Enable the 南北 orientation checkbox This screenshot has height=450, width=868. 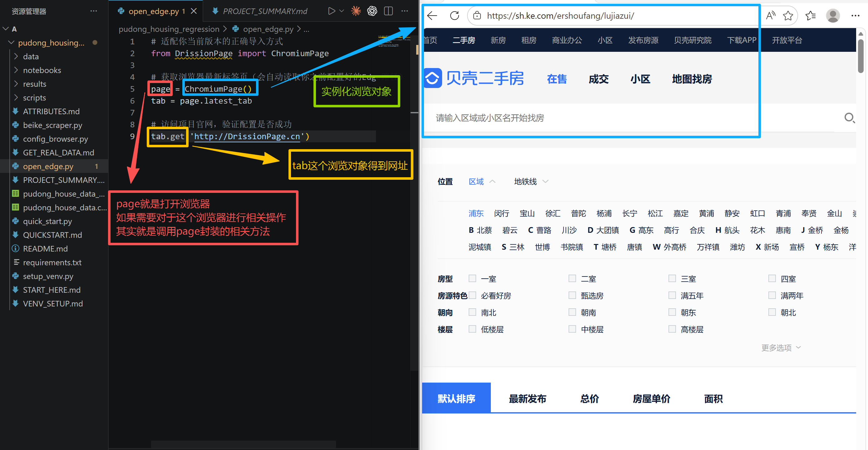click(472, 312)
